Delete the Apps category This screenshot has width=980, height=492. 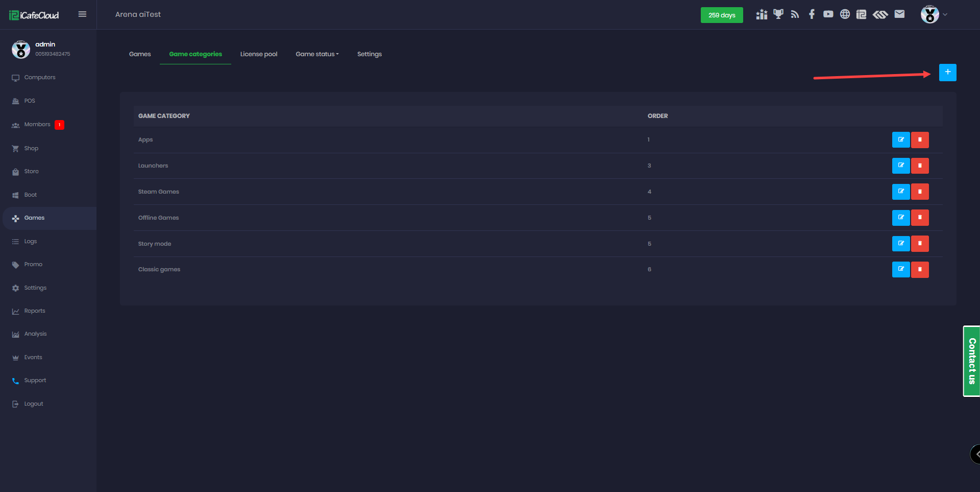tap(920, 139)
